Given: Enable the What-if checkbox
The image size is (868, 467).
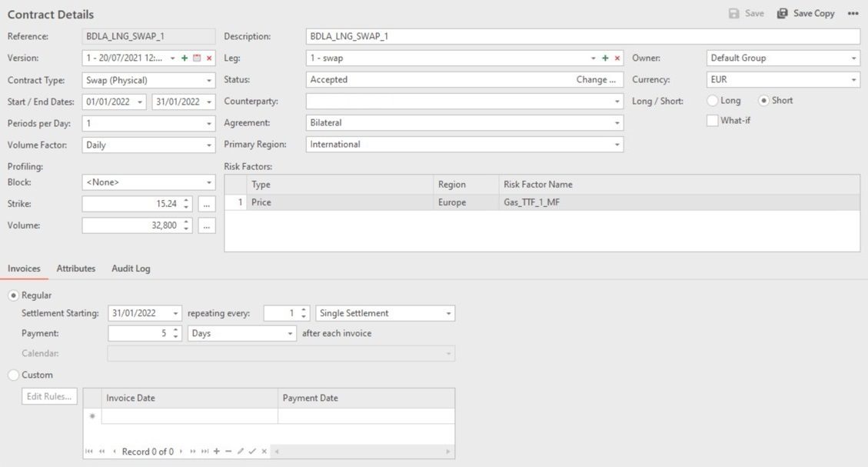Looking at the screenshot, I should tap(713, 121).
